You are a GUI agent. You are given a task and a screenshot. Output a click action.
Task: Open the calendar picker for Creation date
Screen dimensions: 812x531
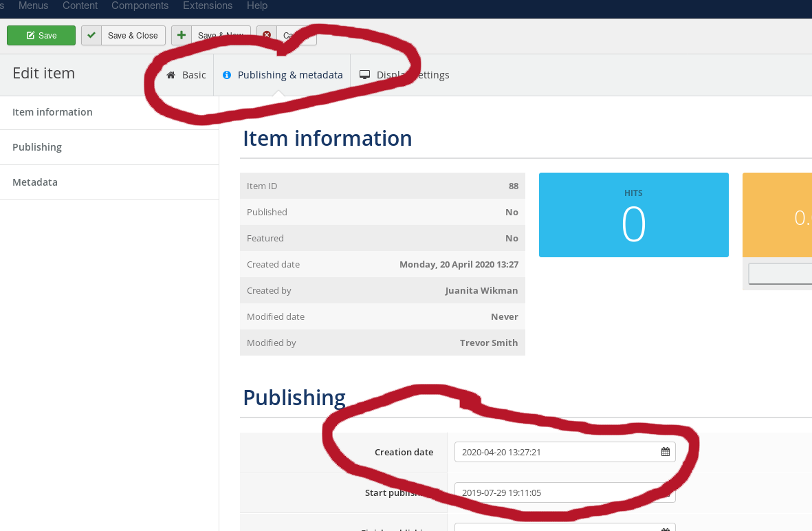665,452
